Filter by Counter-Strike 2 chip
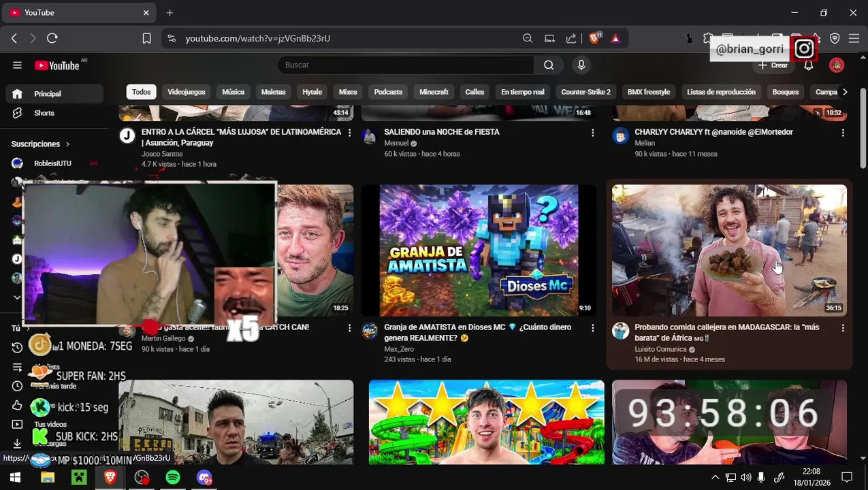Image resolution: width=868 pixels, height=490 pixels. click(x=585, y=92)
